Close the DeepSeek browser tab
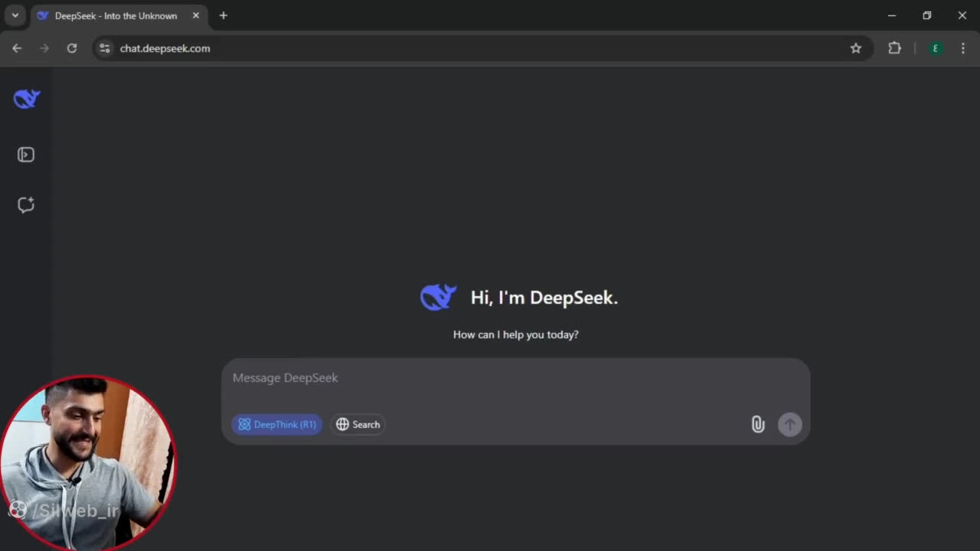The height and width of the screenshot is (551, 980). pyautogui.click(x=196, y=15)
